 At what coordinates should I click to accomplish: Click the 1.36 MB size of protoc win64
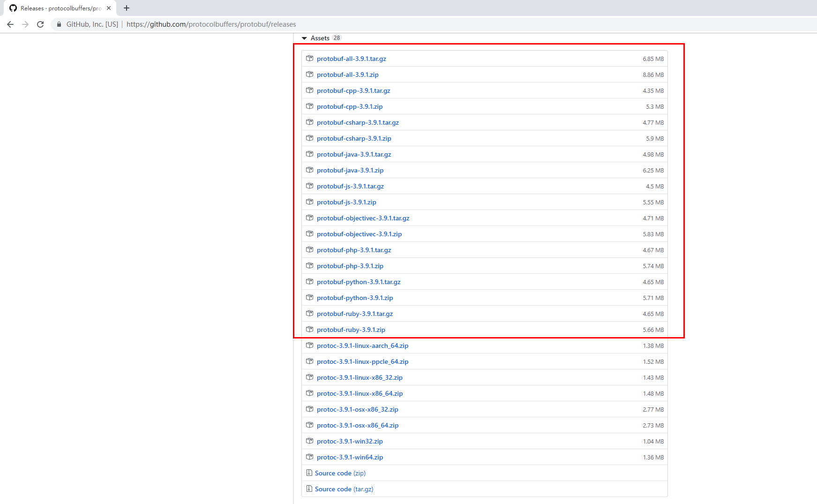click(x=653, y=457)
